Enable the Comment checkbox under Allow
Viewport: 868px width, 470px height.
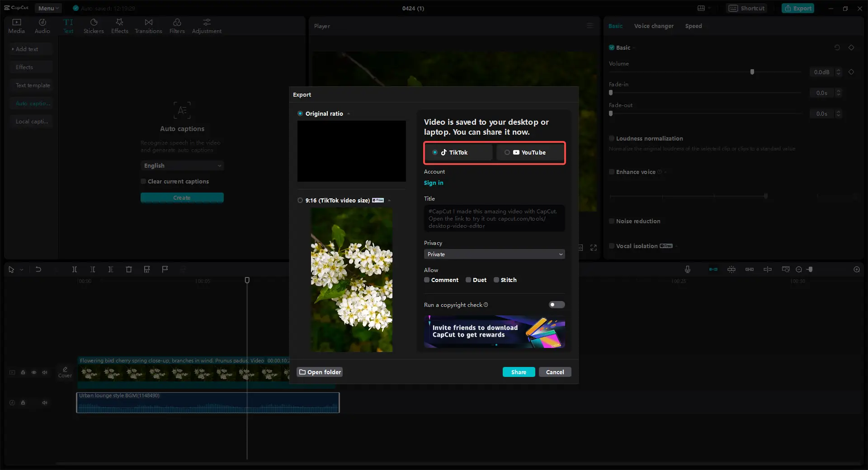(426, 280)
